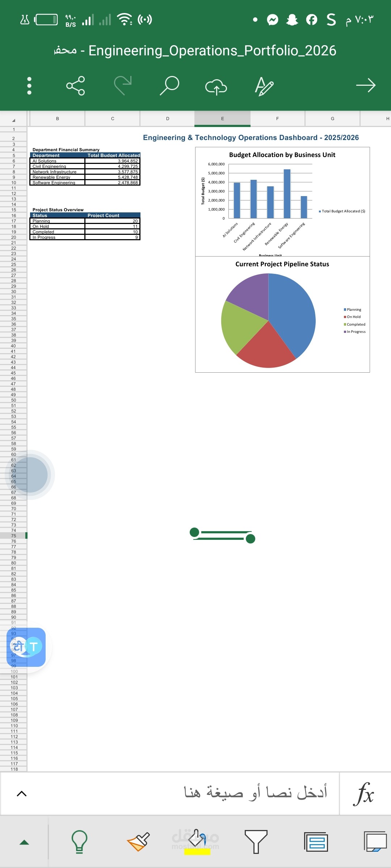Screen dimensions: 391x868
Task: Open the text edit pen icon
Action: [264, 86]
